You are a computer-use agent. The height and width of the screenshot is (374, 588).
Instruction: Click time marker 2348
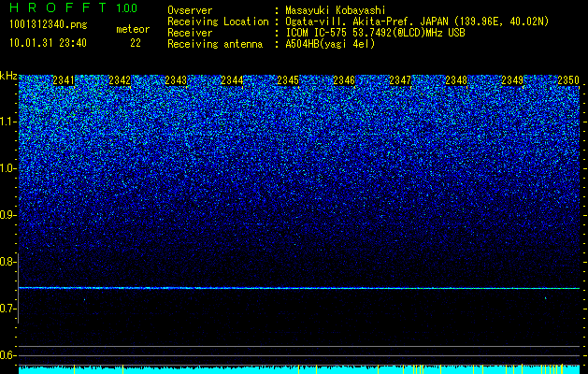click(456, 79)
